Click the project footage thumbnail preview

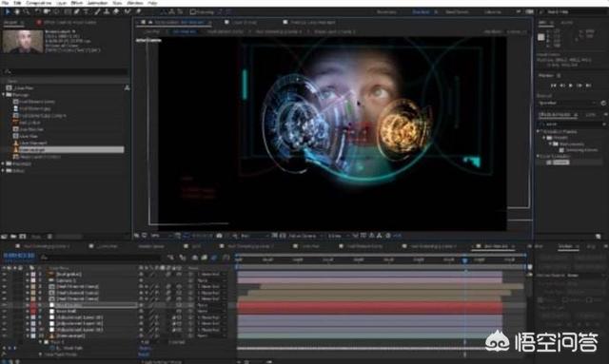[x=23, y=42]
